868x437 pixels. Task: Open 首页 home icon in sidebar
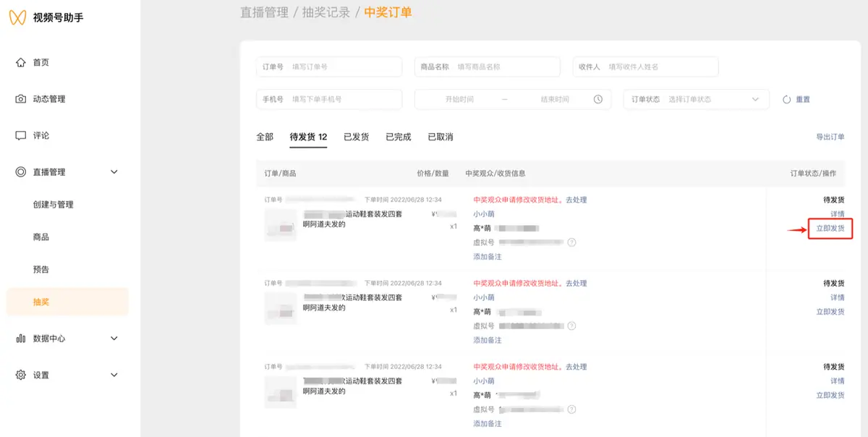tap(20, 62)
